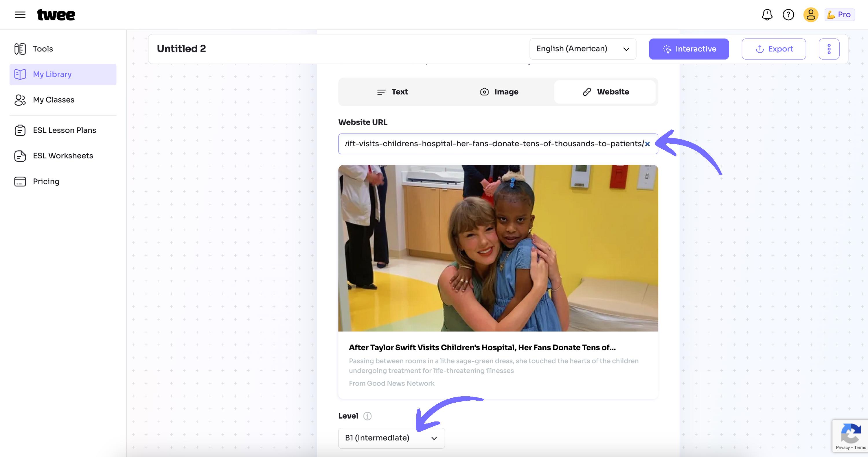
Task: Open the Pricing page
Action: 63,182
